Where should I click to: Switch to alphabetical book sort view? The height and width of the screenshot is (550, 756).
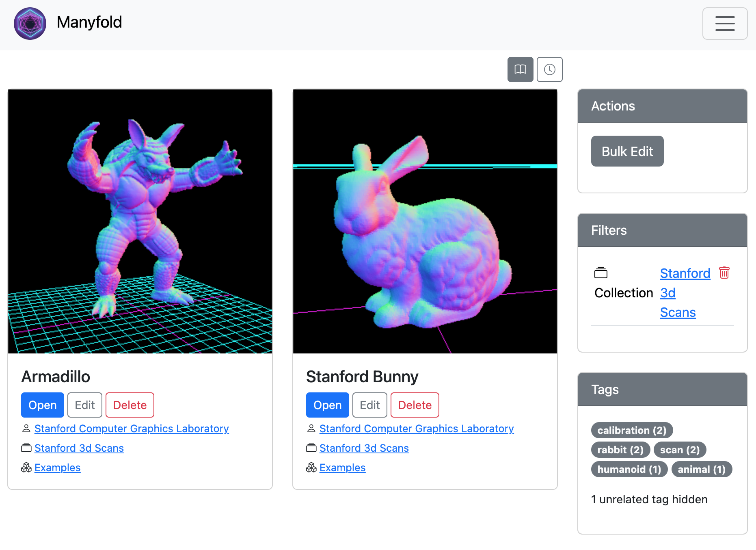pyautogui.click(x=520, y=69)
